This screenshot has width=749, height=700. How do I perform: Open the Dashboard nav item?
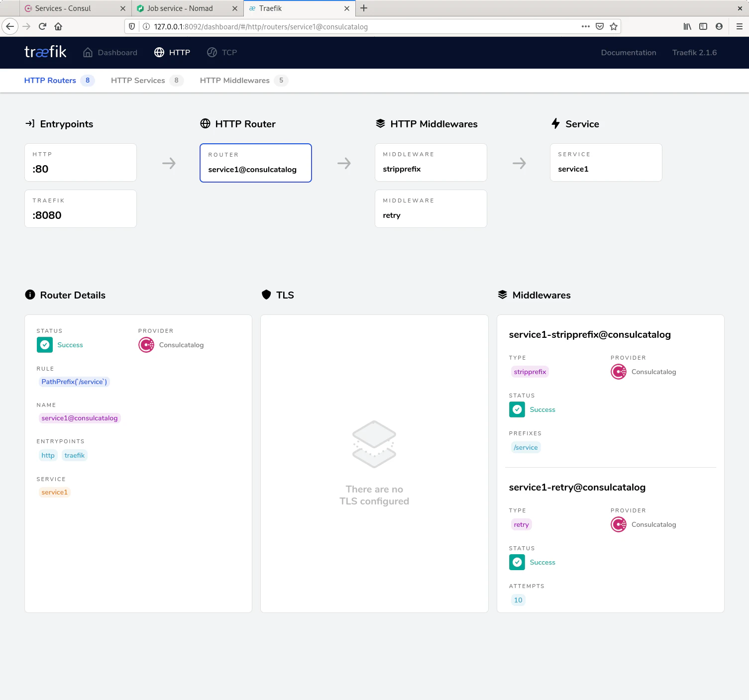click(110, 53)
